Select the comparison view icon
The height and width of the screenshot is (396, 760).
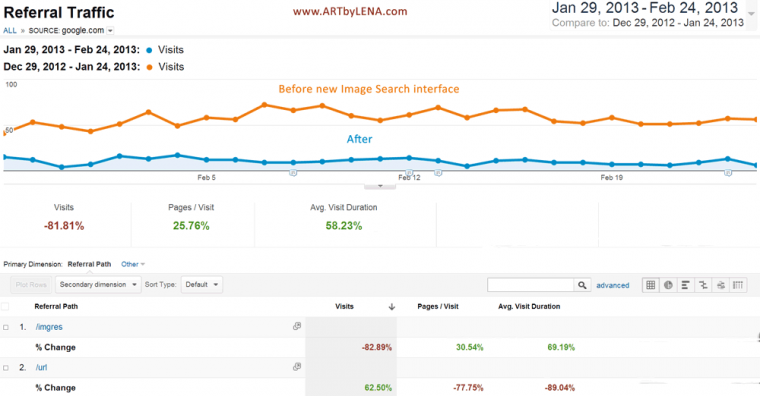(703, 285)
